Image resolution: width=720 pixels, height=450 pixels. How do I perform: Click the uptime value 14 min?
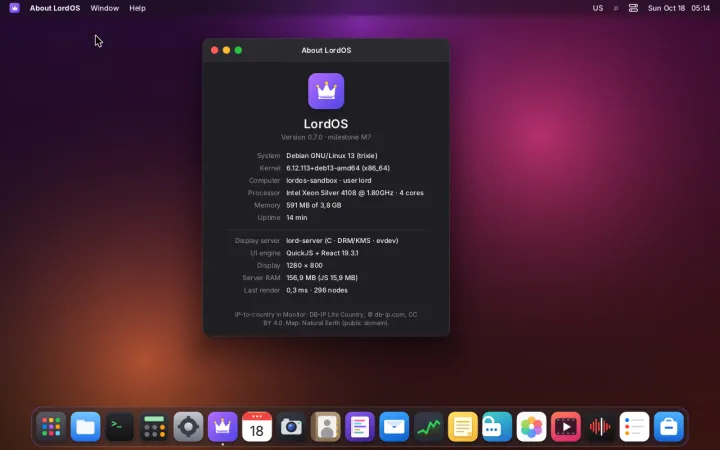click(x=297, y=218)
